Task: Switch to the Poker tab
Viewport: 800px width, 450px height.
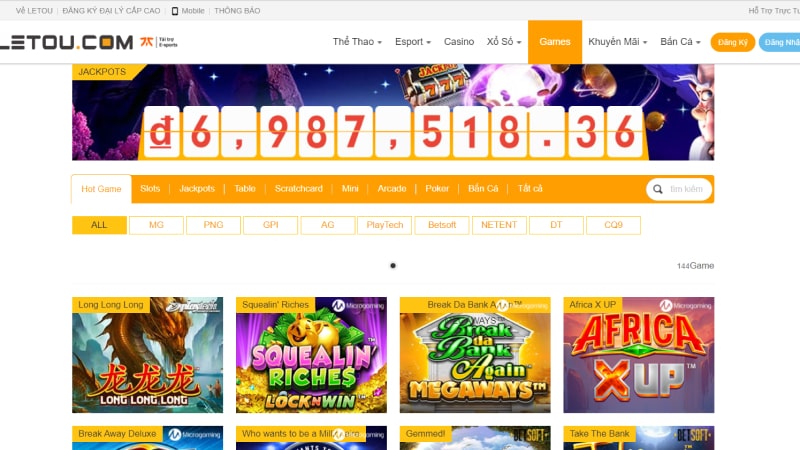Action: [437, 189]
